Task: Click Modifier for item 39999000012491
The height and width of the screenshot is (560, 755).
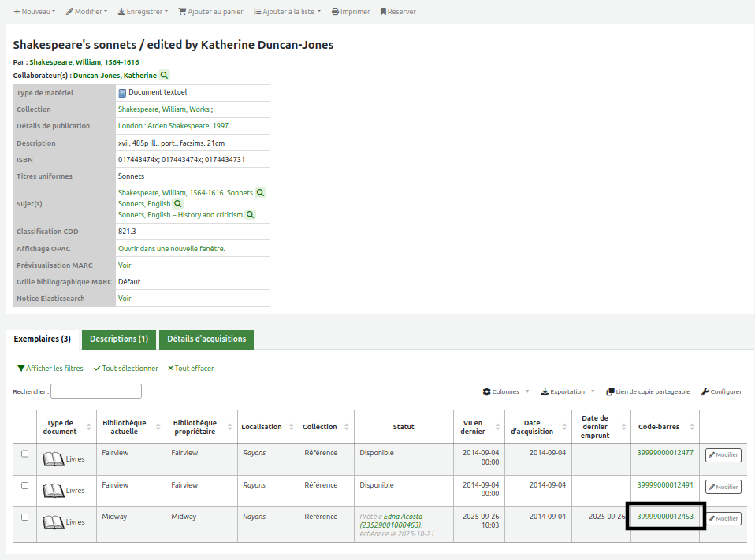Action: tap(723, 487)
